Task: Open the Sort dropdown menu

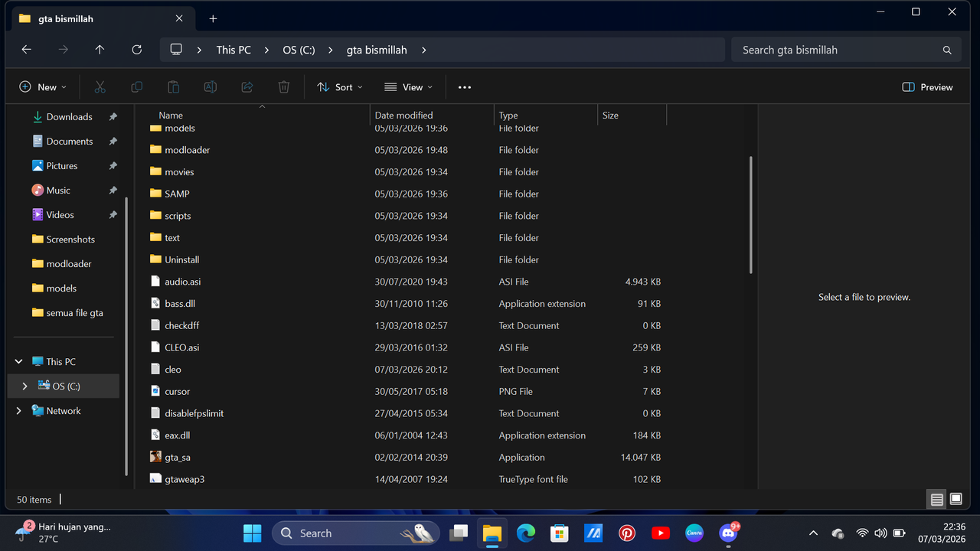Action: [x=340, y=87]
